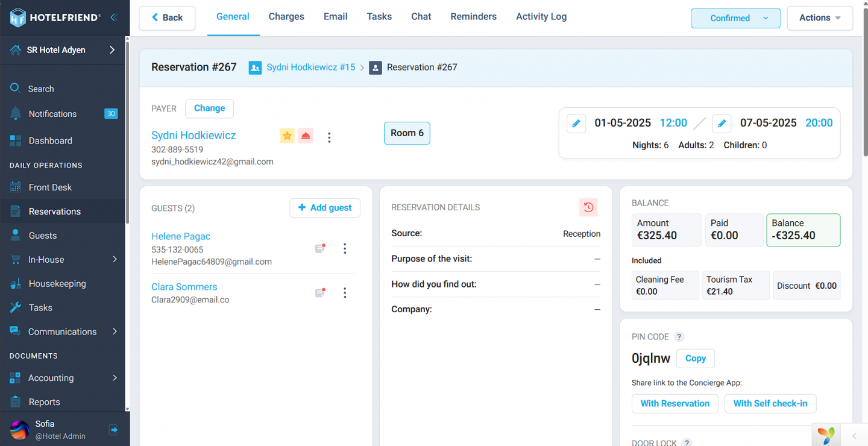The height and width of the screenshot is (446, 868).
Task: Copy the PIN code
Action: [695, 359]
